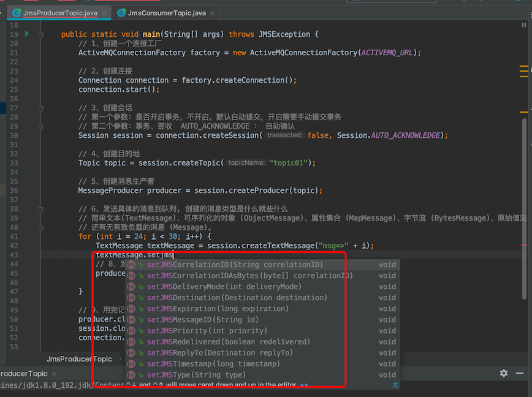Hide the Run tool window via dash icon

pos(520,373)
